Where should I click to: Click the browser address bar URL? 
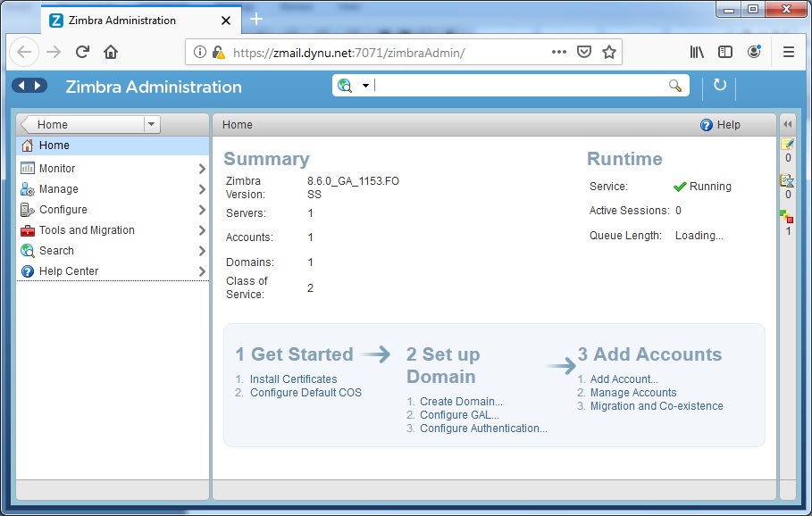(x=348, y=53)
